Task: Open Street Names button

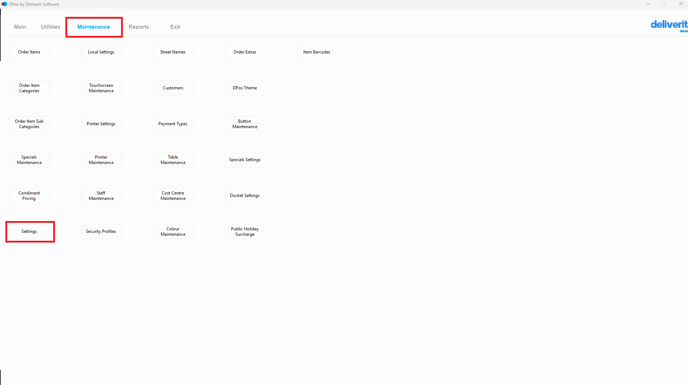Action: 173,52
